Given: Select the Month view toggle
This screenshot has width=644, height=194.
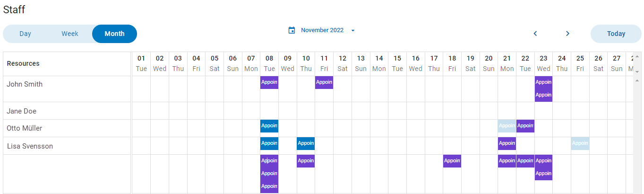Looking at the screenshot, I should [x=114, y=34].
